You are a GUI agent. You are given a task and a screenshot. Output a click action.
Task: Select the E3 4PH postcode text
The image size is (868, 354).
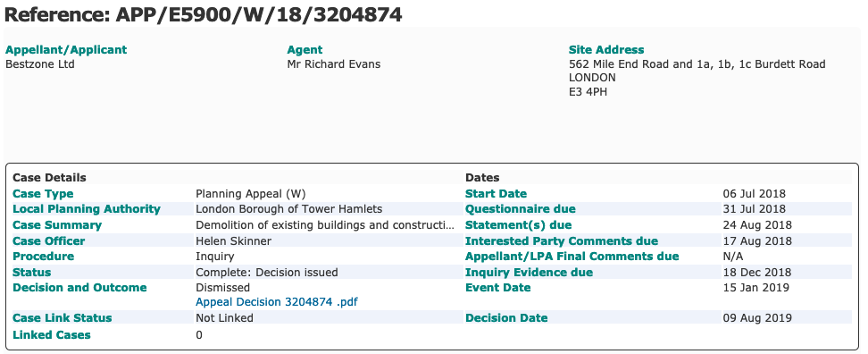pos(588,92)
